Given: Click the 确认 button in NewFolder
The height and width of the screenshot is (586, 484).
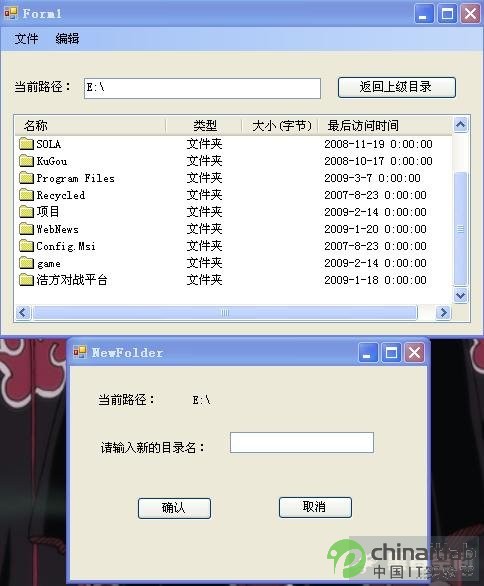Looking at the screenshot, I should [174, 508].
